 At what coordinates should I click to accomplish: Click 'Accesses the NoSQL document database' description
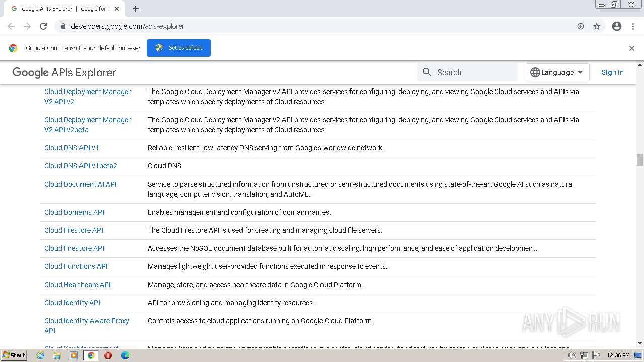(343, 248)
